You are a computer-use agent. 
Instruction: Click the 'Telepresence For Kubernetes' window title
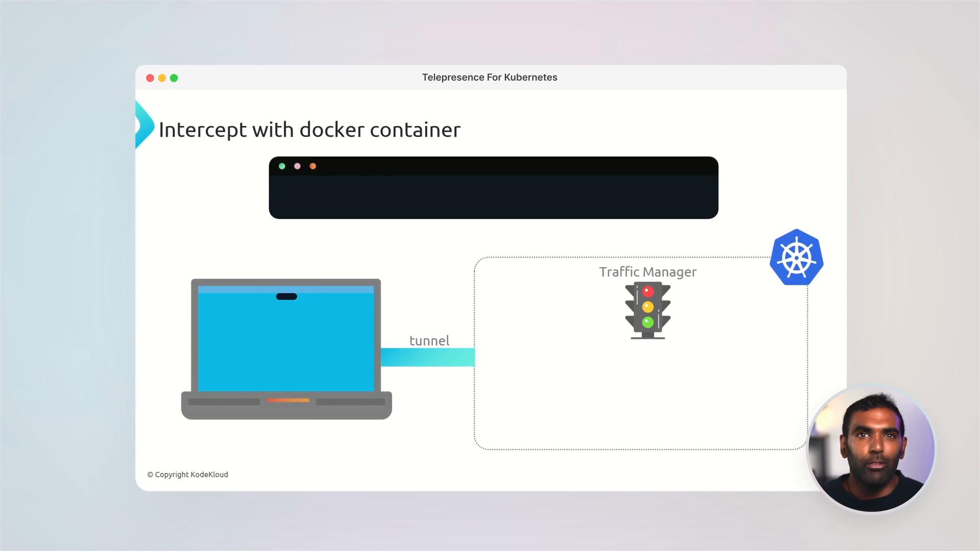tap(489, 78)
